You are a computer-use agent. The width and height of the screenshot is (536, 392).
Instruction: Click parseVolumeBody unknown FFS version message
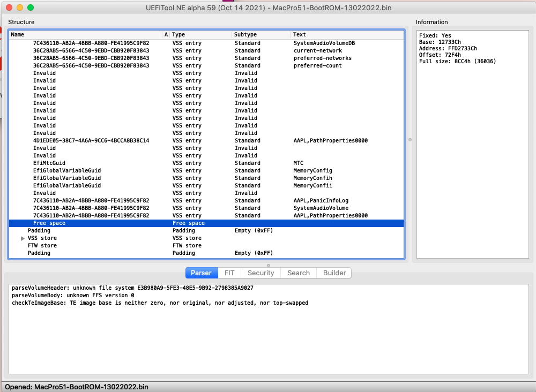pyautogui.click(x=73, y=296)
